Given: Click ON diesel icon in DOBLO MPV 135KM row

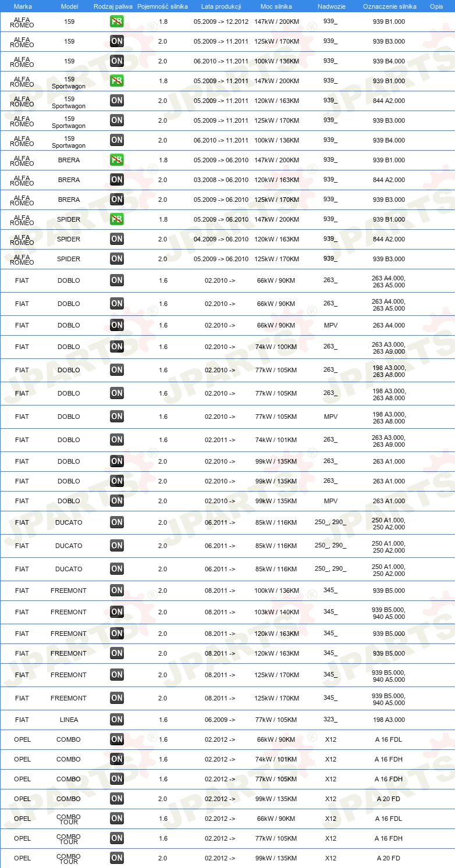Looking at the screenshot, I should [x=117, y=501].
